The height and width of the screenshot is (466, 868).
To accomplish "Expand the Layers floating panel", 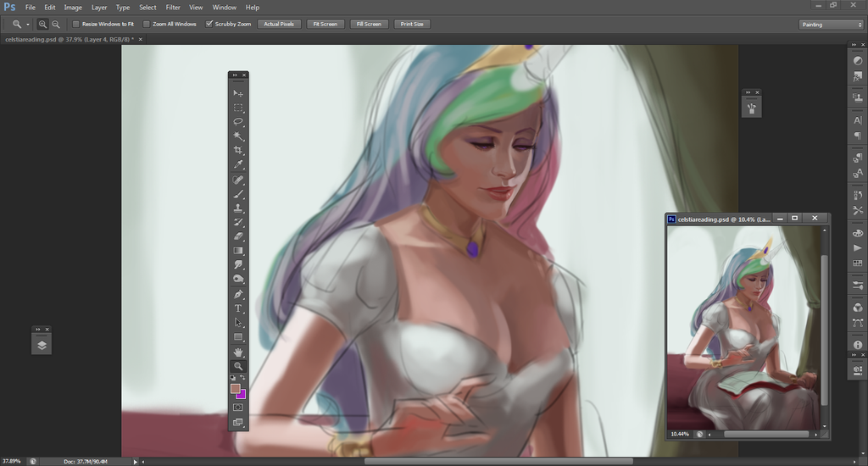I will pyautogui.click(x=37, y=330).
